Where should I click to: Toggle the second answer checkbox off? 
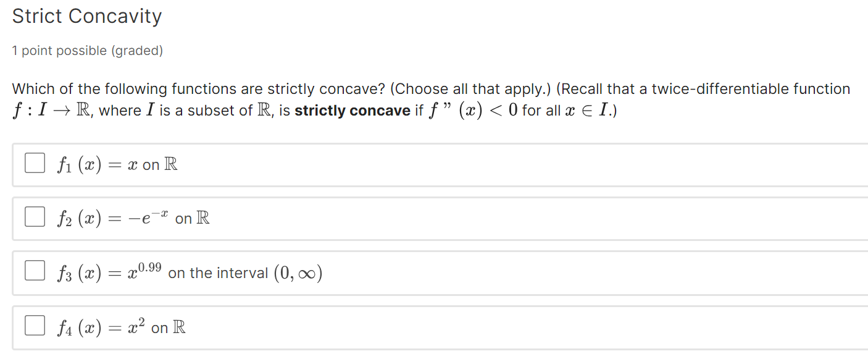[x=35, y=216]
